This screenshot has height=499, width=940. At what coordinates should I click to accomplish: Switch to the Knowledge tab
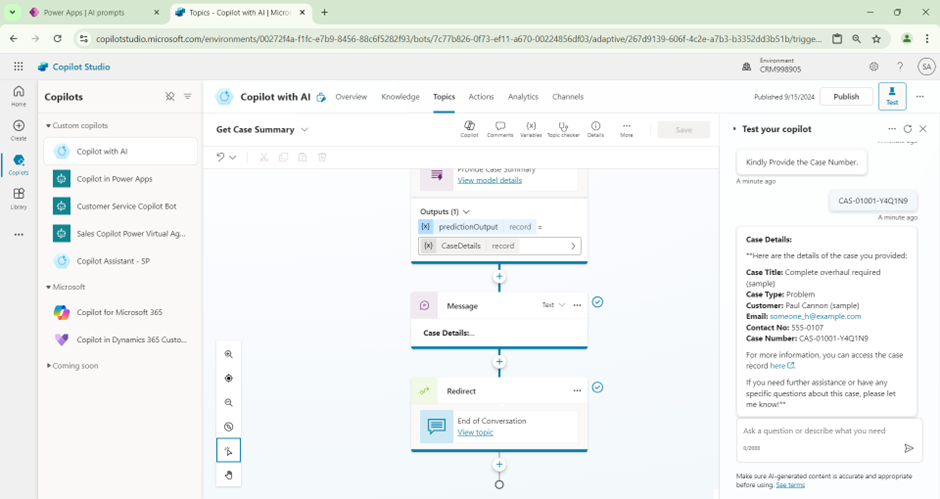click(x=400, y=97)
